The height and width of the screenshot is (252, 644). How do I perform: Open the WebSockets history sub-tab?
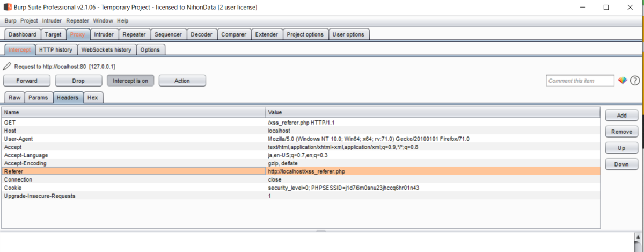click(x=106, y=49)
